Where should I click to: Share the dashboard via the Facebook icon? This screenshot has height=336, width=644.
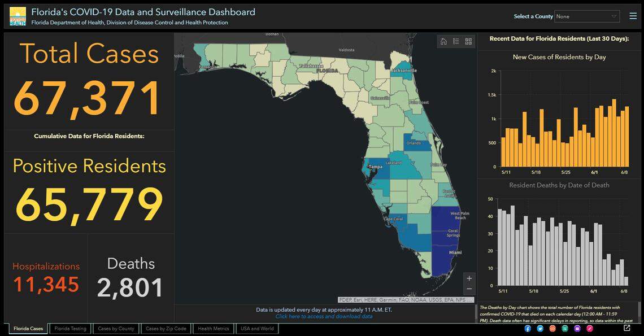pos(527,328)
